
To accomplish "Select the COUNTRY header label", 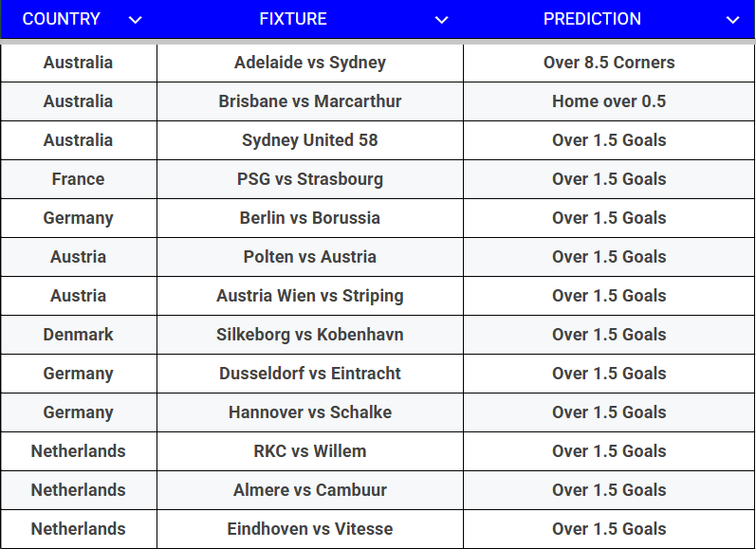I will [62, 19].
